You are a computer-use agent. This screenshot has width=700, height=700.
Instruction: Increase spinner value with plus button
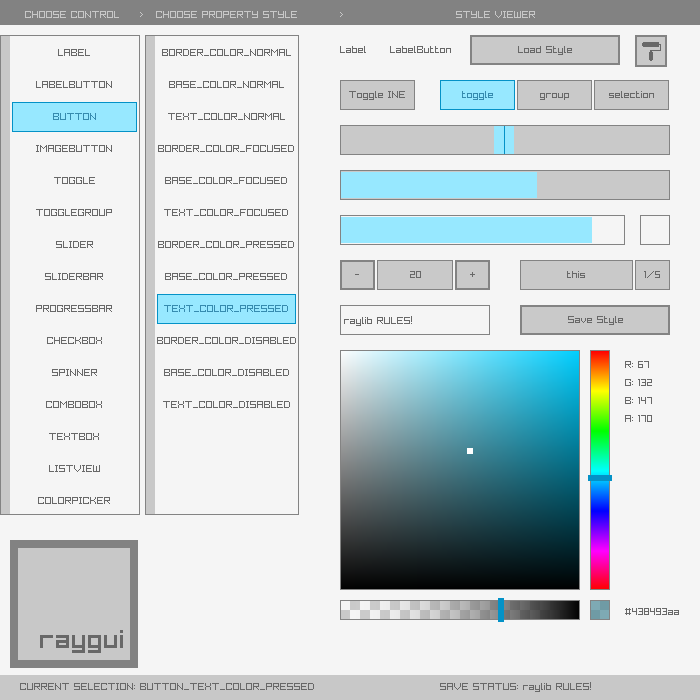click(x=472, y=275)
